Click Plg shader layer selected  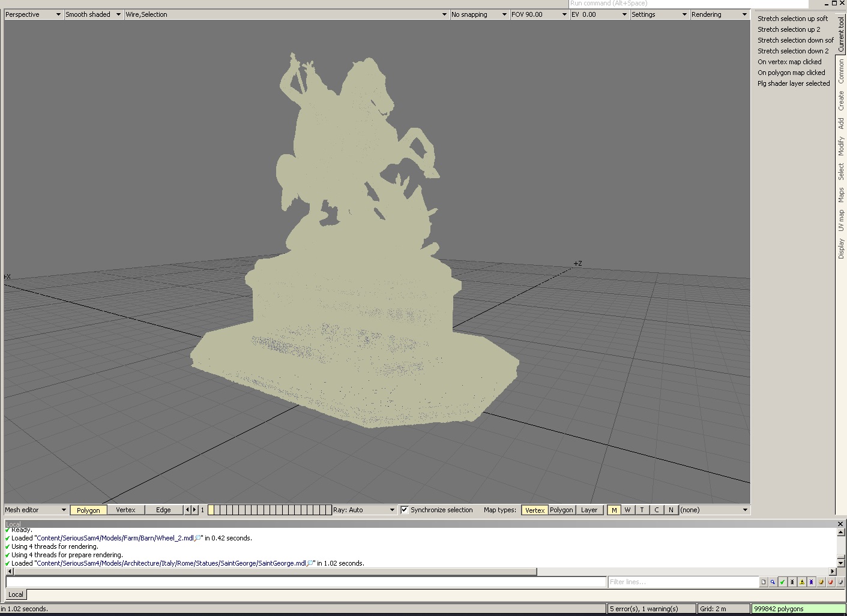coord(794,83)
